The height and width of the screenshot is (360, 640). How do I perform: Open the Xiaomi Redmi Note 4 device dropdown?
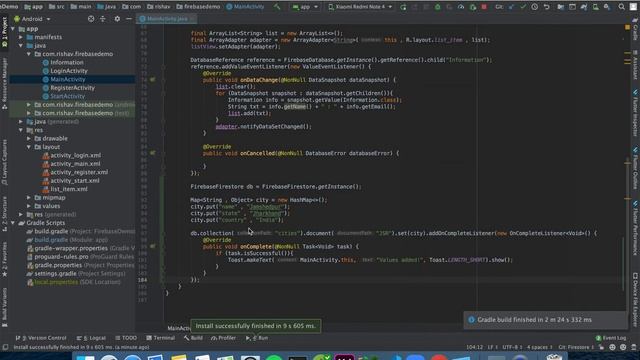tap(360, 7)
